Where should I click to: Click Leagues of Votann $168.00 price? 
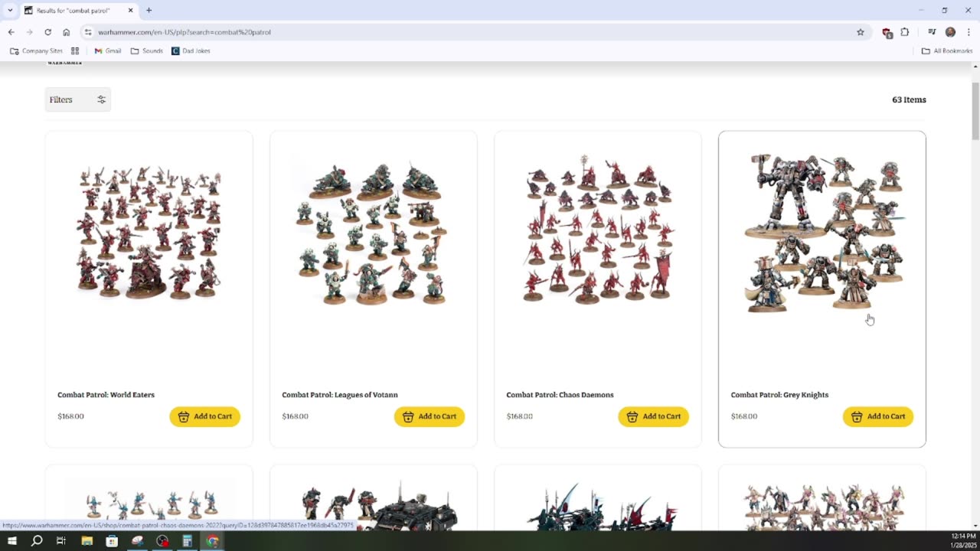click(x=295, y=416)
